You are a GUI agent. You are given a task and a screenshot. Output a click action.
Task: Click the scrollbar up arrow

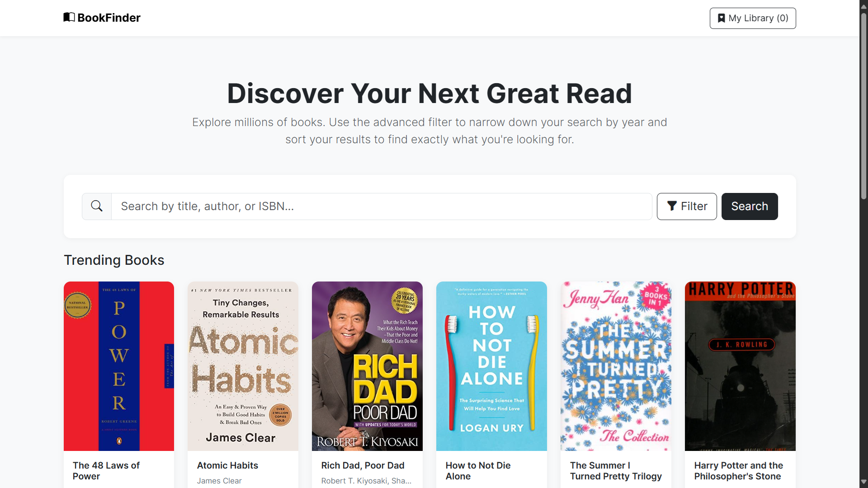(863, 6)
